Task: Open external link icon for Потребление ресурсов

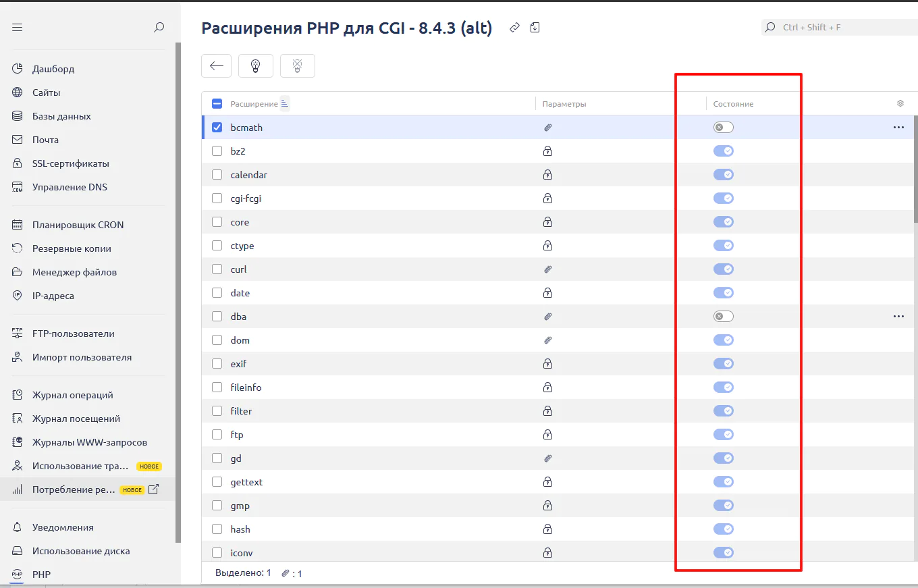Action: 153,489
